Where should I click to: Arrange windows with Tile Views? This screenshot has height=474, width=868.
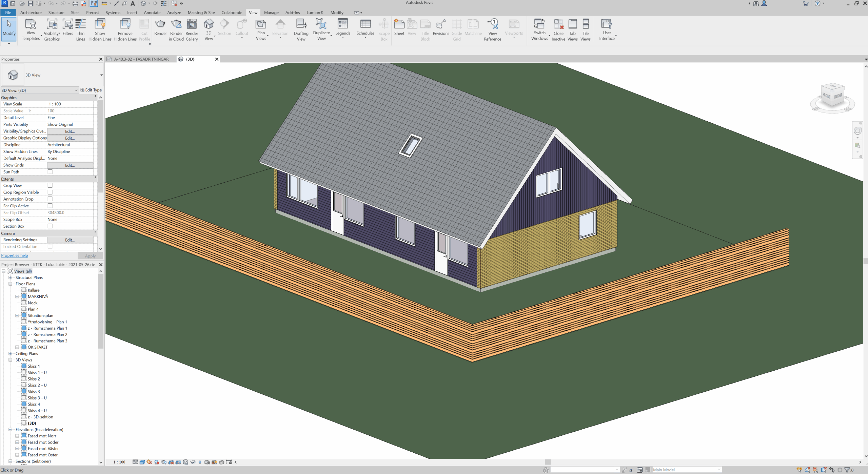[586, 29]
